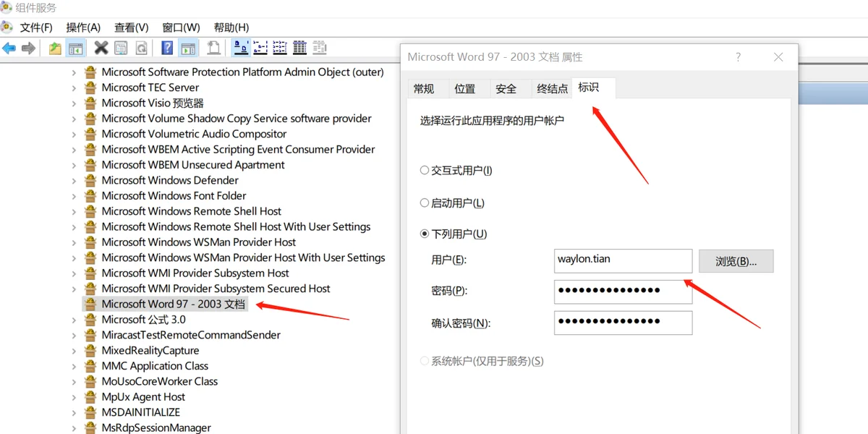The image size is (868, 434).
Task: Toggle the action pane toolbar icon
Action: [188, 48]
